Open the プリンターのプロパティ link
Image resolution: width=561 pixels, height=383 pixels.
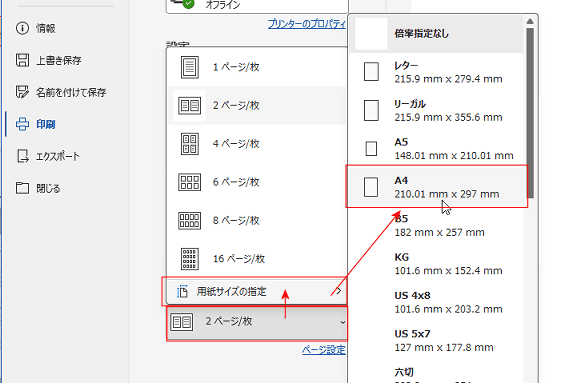coord(307,24)
